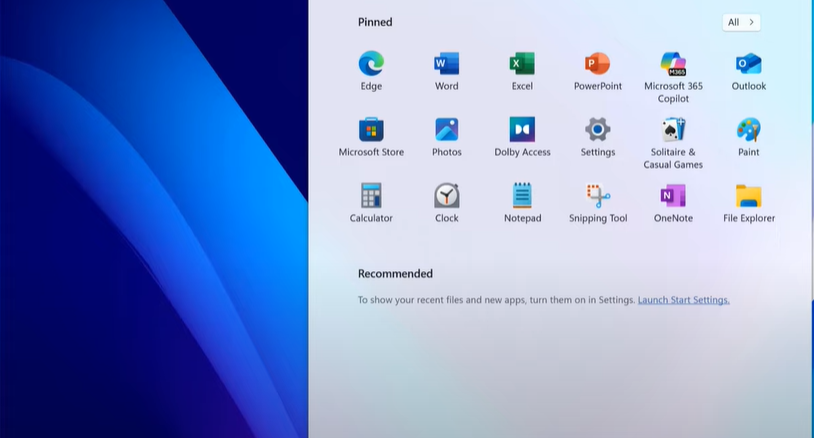Open the Clock app

pyautogui.click(x=446, y=196)
